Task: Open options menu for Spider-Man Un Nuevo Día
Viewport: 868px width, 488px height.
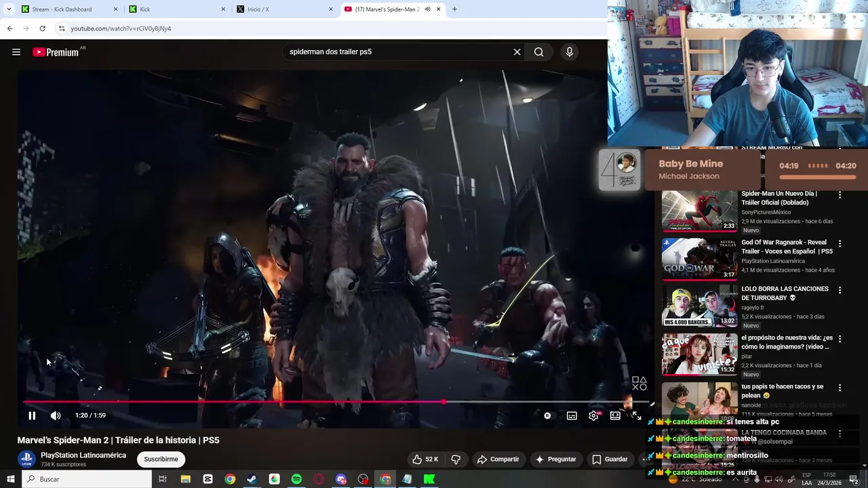Action: pyautogui.click(x=840, y=195)
